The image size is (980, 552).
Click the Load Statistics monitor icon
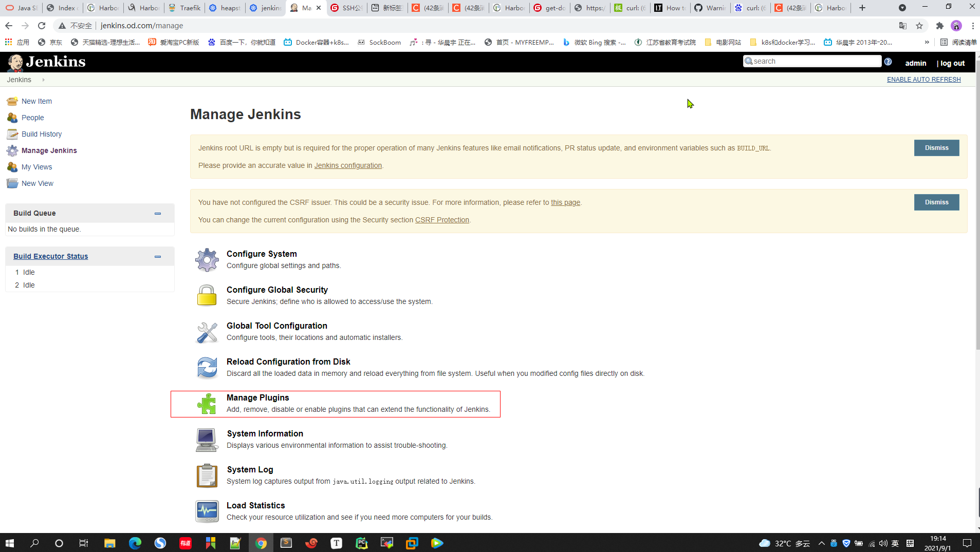coord(207,511)
